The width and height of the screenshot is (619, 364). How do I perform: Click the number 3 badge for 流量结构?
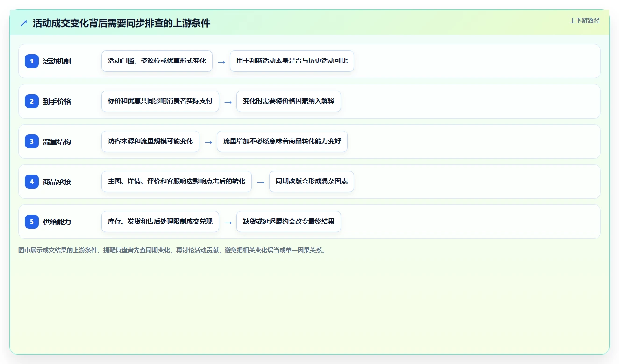point(32,141)
